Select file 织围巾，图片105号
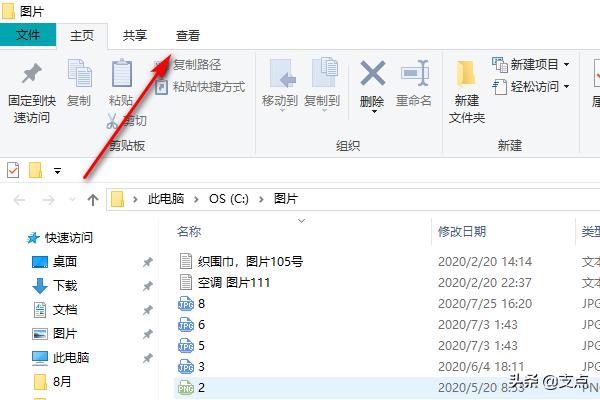600x400 pixels. pos(250,261)
